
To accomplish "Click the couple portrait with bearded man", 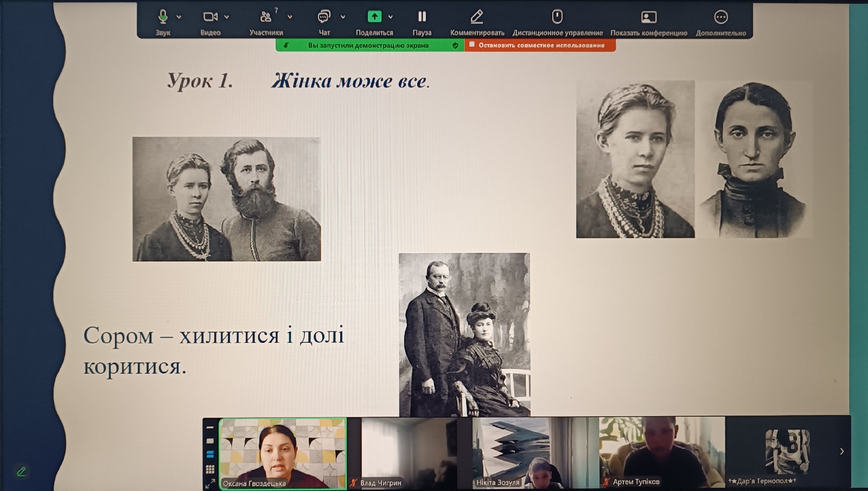I will coord(227,199).
